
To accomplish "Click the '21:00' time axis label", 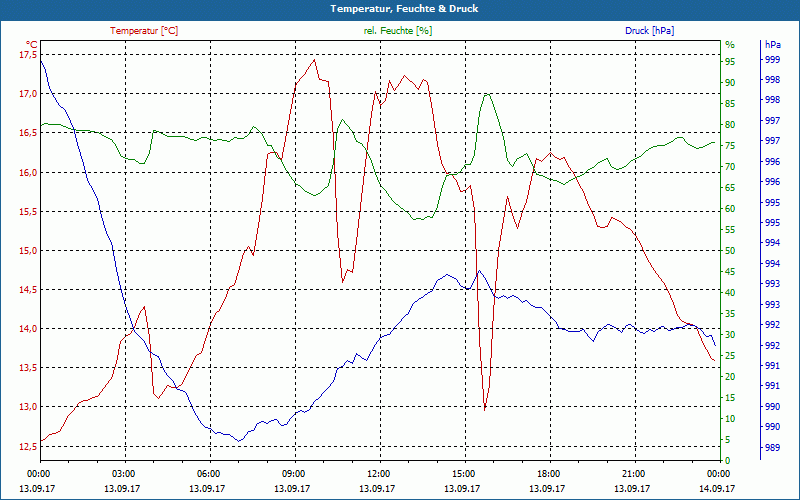I will (x=635, y=473).
